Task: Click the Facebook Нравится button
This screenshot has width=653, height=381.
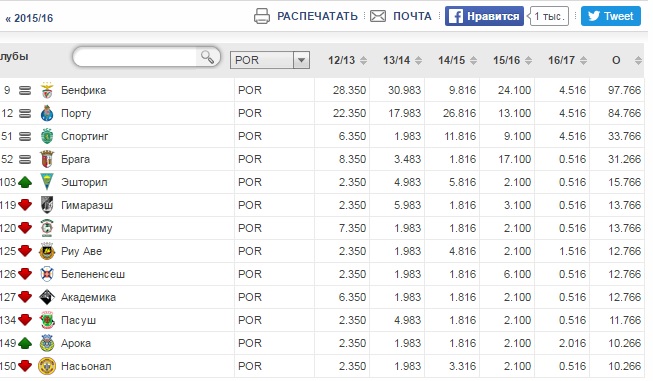Action: [484, 16]
